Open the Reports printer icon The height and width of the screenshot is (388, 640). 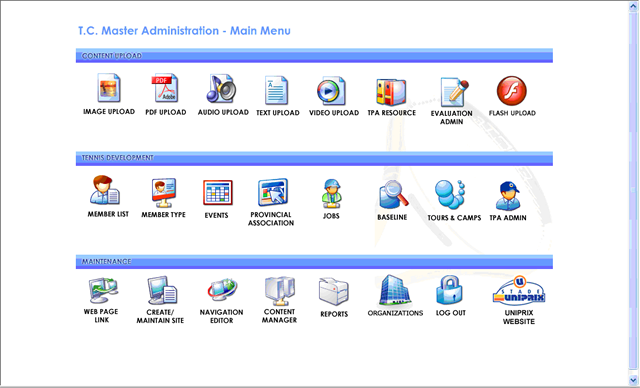[333, 291]
